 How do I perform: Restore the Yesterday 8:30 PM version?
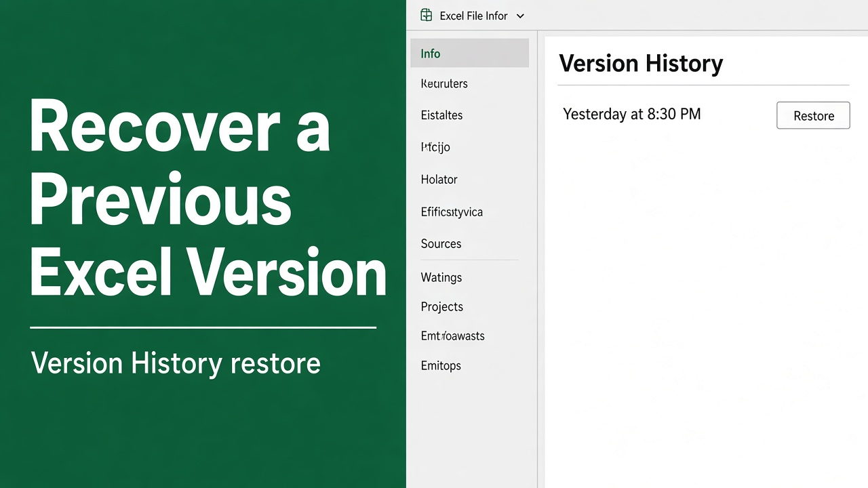(x=813, y=115)
